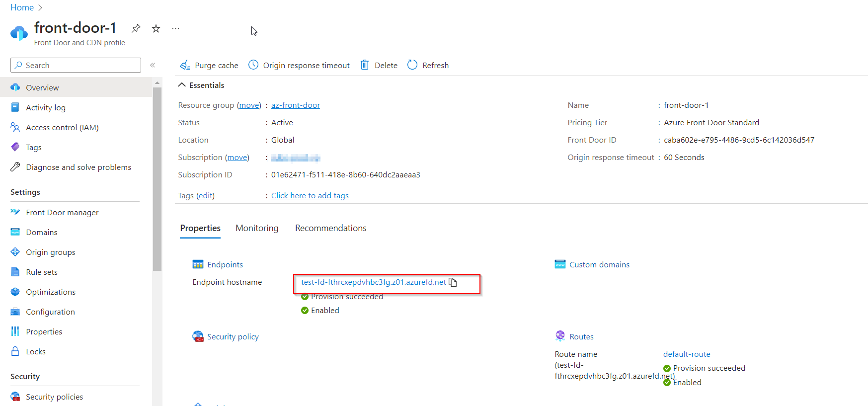Delete the Front Door profile

(x=379, y=65)
